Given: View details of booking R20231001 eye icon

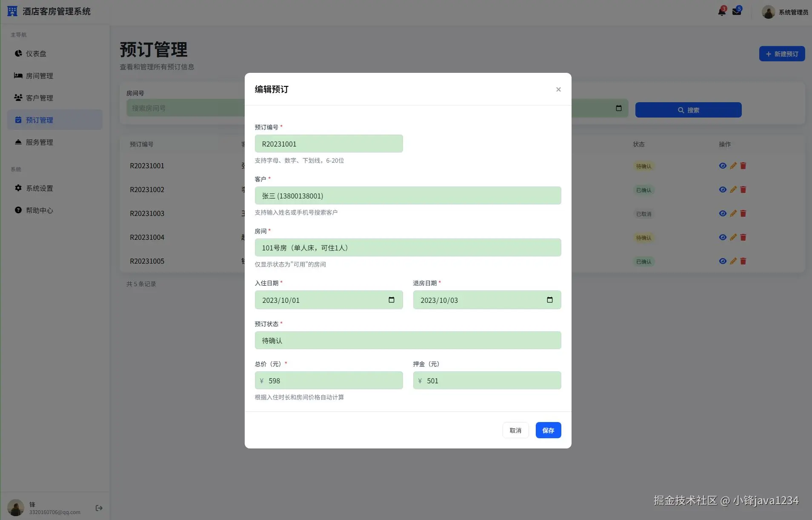Looking at the screenshot, I should [723, 166].
